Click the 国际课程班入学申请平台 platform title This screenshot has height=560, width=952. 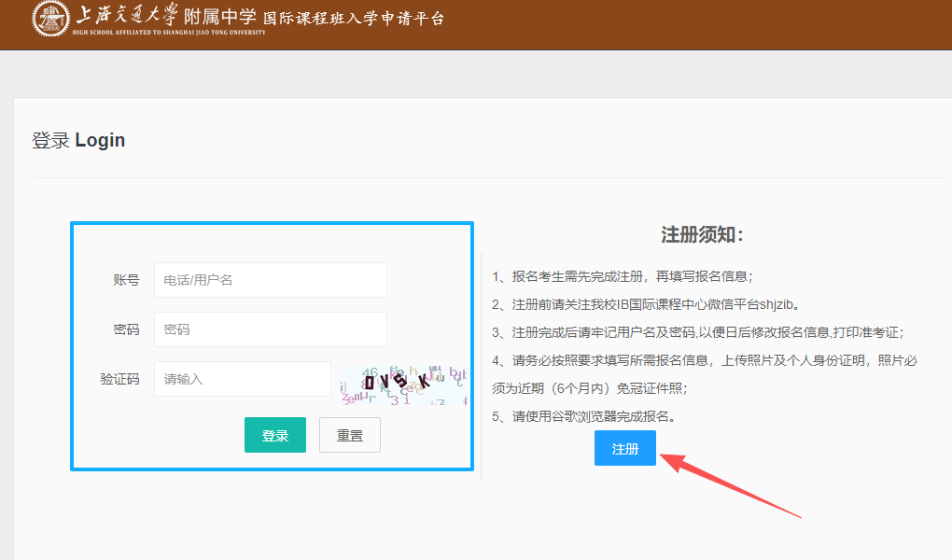[x=359, y=19]
